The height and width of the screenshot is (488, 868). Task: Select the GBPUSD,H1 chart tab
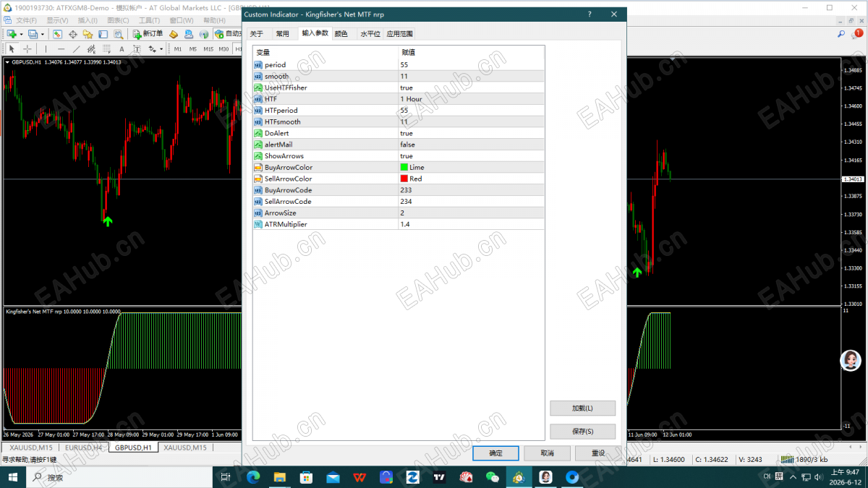tap(134, 448)
